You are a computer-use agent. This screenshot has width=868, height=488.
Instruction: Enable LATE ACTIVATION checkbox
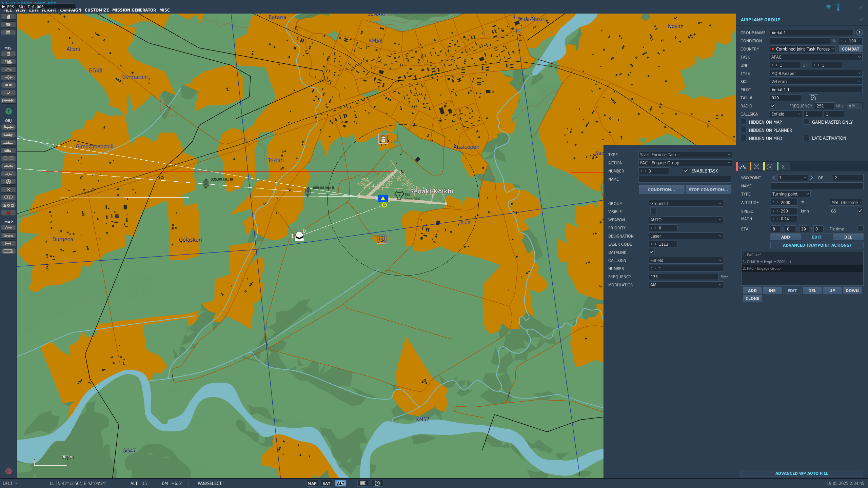[807, 138]
